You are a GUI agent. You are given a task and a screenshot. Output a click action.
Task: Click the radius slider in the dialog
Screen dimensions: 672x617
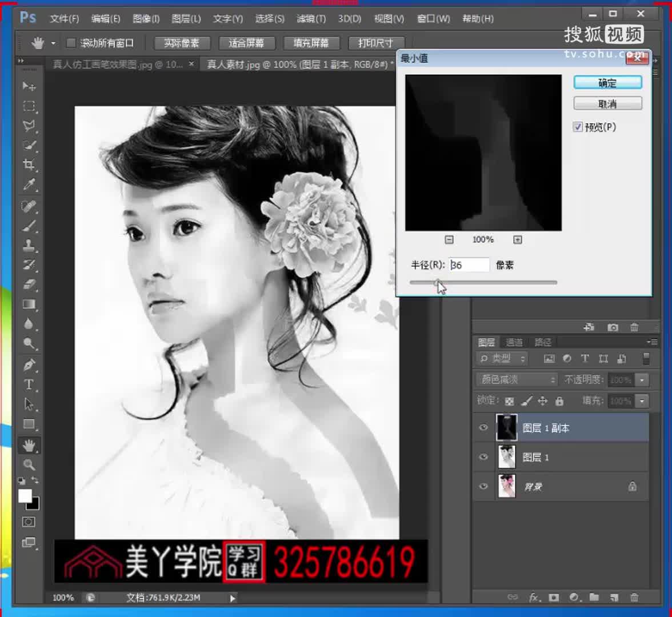pos(482,282)
